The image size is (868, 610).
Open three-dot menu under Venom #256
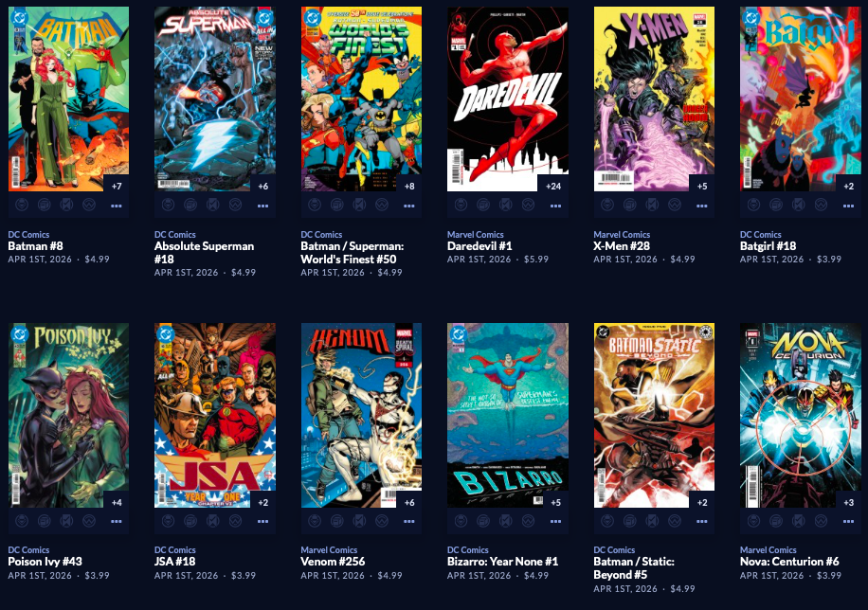click(409, 521)
